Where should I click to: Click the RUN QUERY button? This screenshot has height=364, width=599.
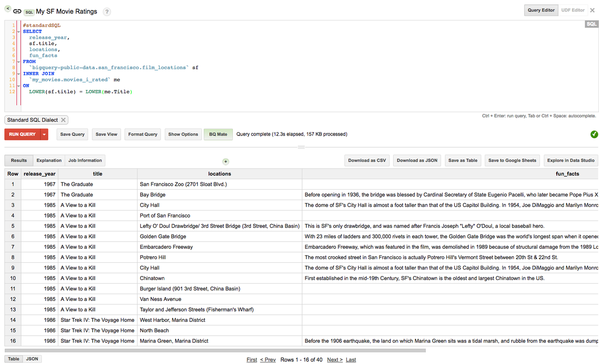click(22, 134)
